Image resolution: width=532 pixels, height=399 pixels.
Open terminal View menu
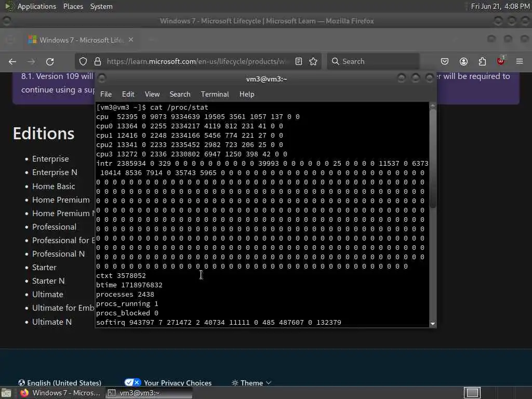[x=152, y=95]
